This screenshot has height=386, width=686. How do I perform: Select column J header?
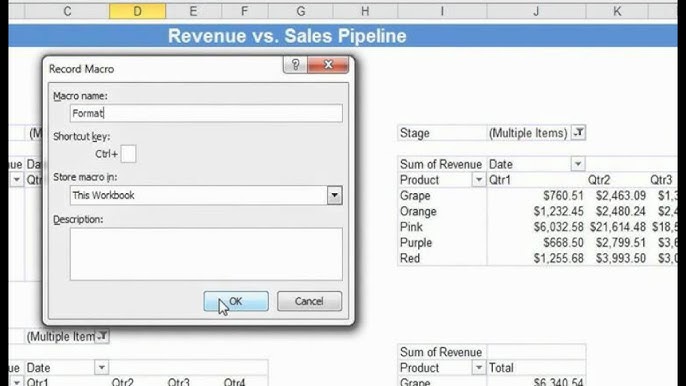[x=536, y=11]
